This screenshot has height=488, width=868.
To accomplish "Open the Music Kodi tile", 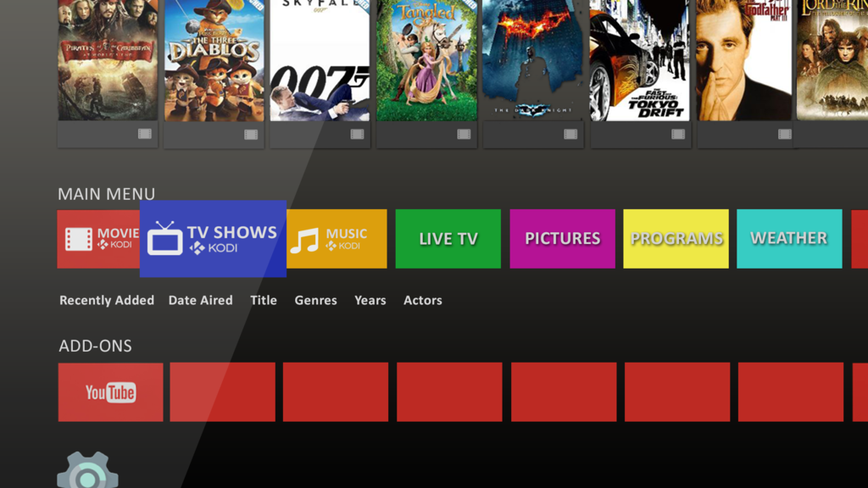I will pos(337,239).
